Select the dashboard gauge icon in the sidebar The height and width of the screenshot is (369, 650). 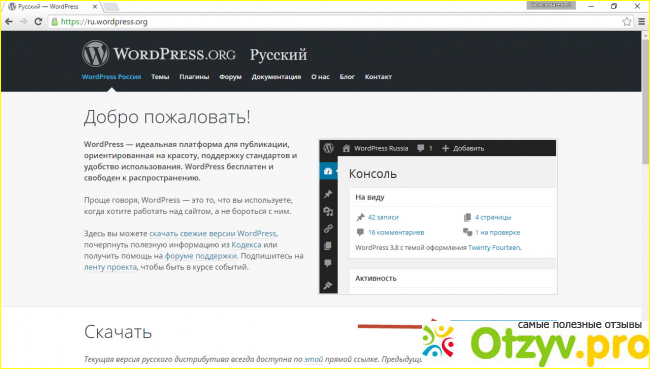(328, 171)
